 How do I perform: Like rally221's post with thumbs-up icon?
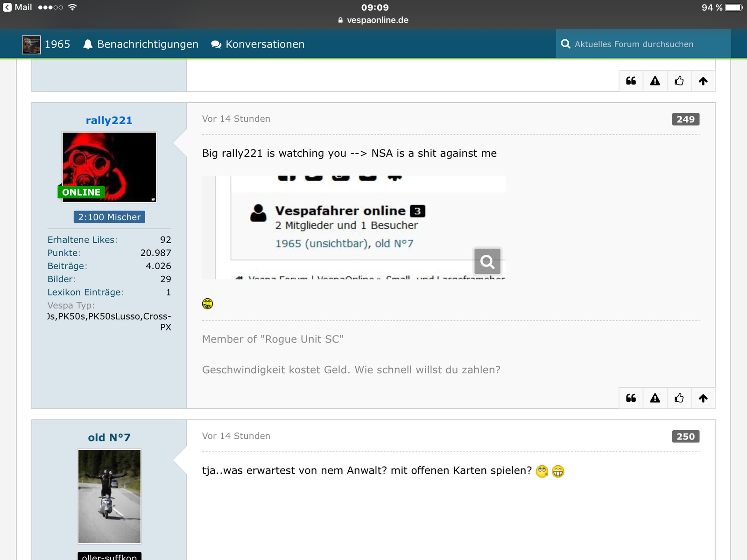[679, 398]
